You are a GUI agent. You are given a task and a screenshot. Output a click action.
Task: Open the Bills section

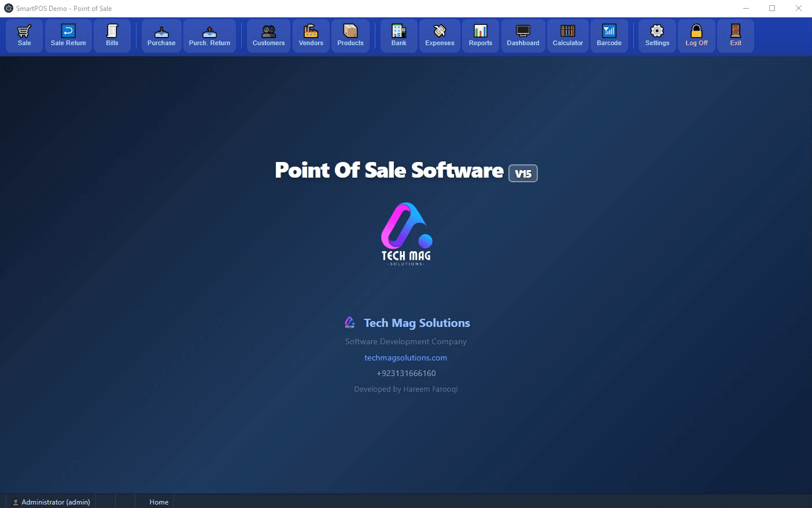(x=112, y=35)
